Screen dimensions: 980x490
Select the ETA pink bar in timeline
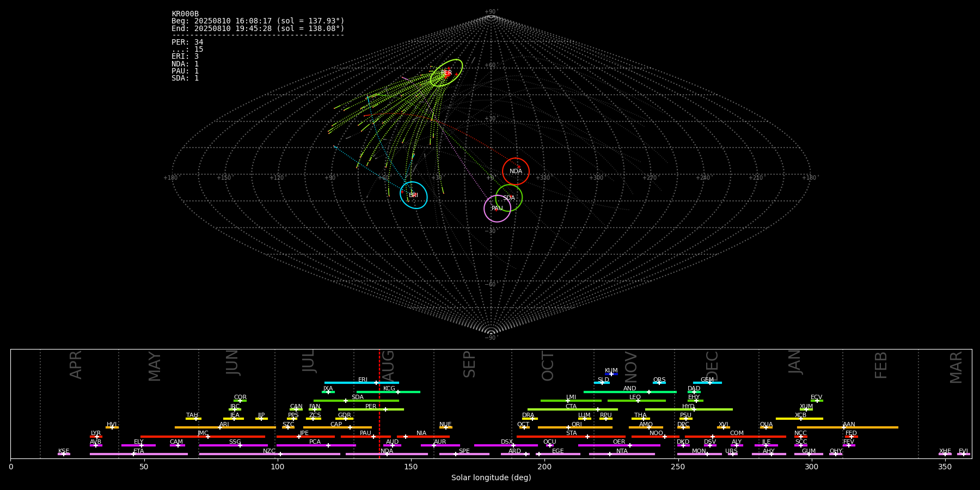pyautogui.click(x=139, y=454)
